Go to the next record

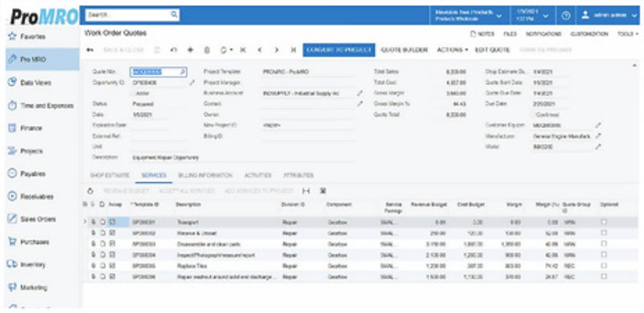tap(277, 50)
